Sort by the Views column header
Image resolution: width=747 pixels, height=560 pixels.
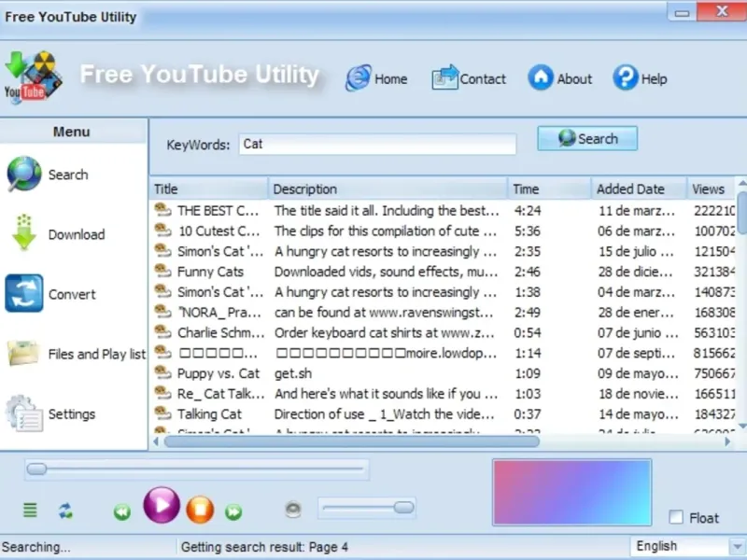(x=712, y=189)
